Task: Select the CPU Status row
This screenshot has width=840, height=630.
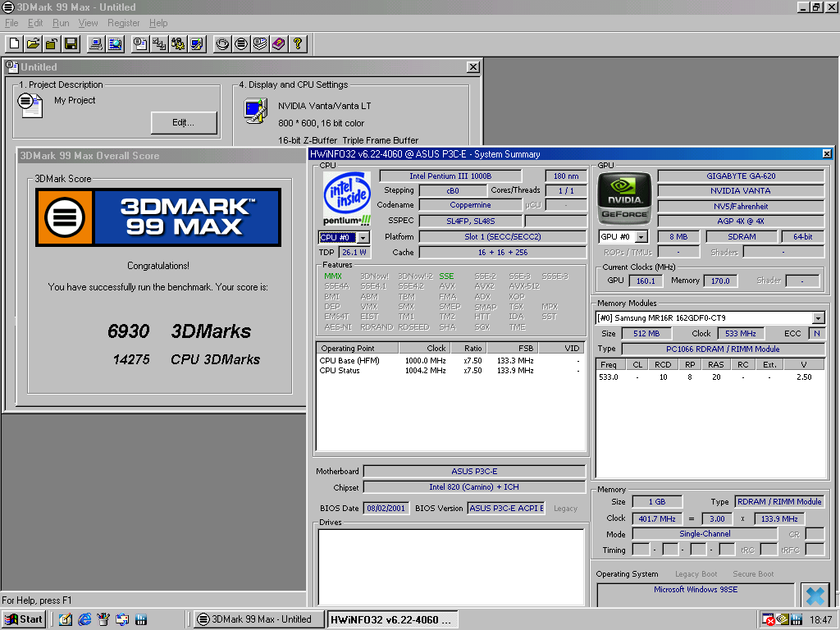Action: pyautogui.click(x=450, y=370)
